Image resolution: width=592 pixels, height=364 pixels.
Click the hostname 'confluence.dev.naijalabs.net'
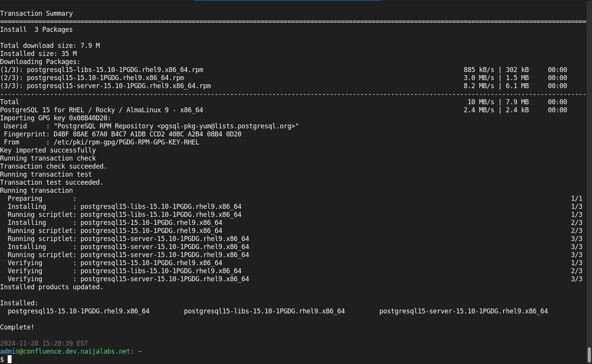(x=77, y=351)
